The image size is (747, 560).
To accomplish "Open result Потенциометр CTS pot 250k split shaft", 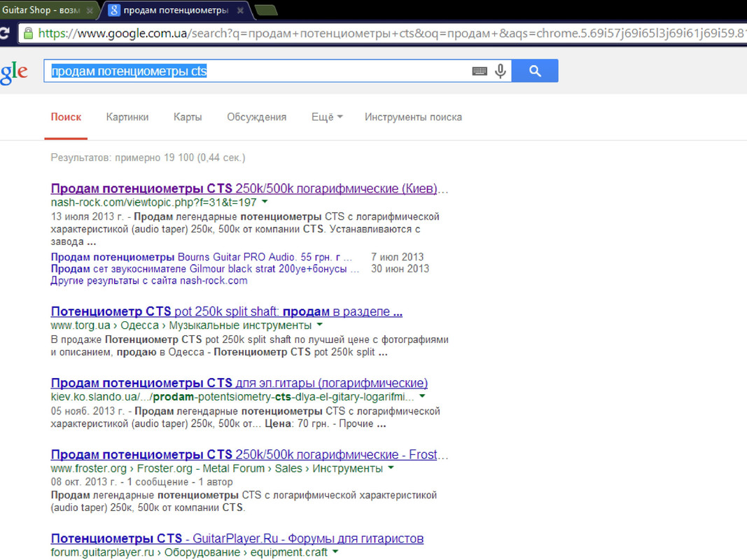I will pos(227,311).
